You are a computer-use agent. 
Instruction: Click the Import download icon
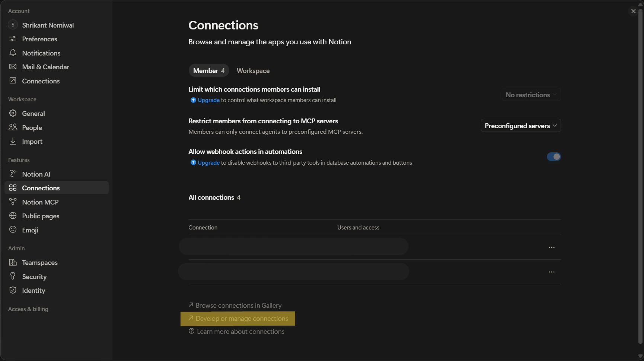coord(13,141)
